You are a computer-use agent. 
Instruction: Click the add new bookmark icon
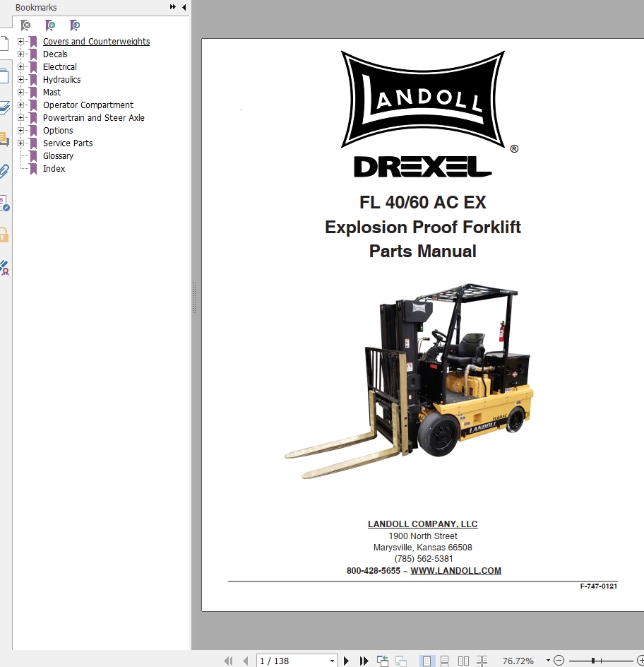pos(50,25)
